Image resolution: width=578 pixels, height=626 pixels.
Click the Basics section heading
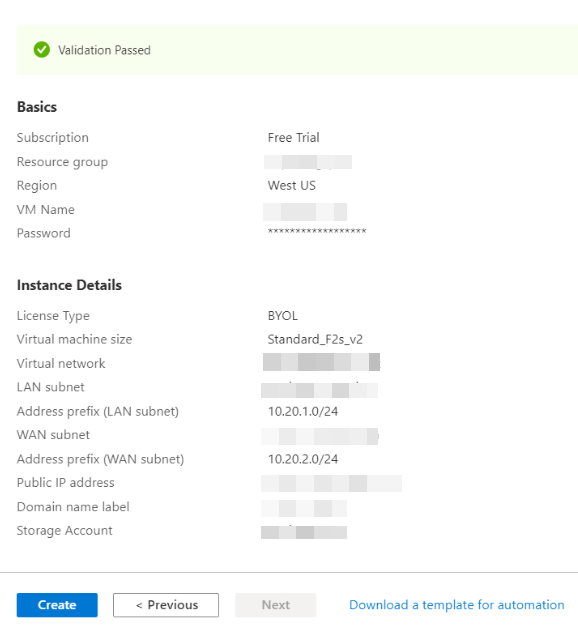(x=37, y=107)
